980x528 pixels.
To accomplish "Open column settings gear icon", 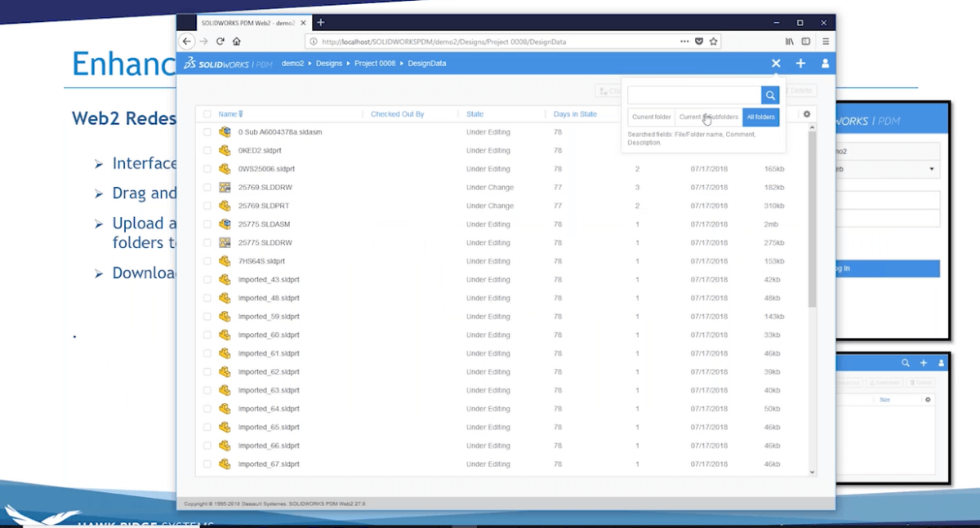I will (807, 114).
